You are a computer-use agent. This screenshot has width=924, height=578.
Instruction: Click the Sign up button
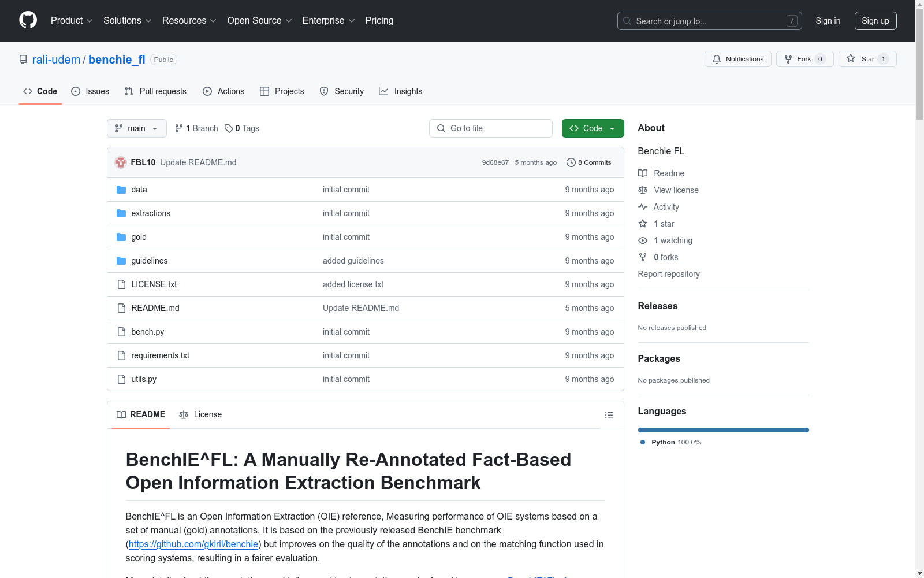point(875,21)
